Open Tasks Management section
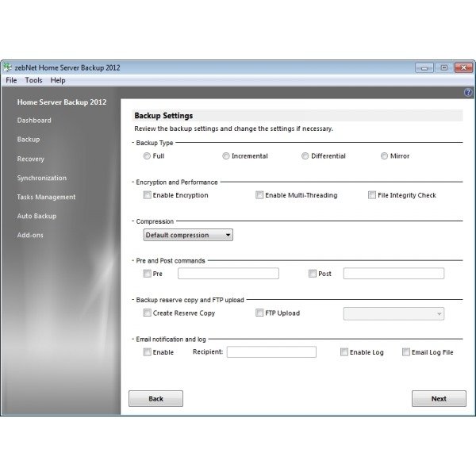Screen dimensions: 476x476 46,197
